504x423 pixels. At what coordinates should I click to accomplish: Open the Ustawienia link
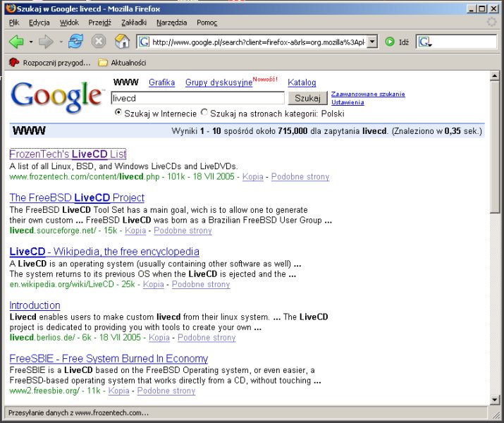click(348, 102)
